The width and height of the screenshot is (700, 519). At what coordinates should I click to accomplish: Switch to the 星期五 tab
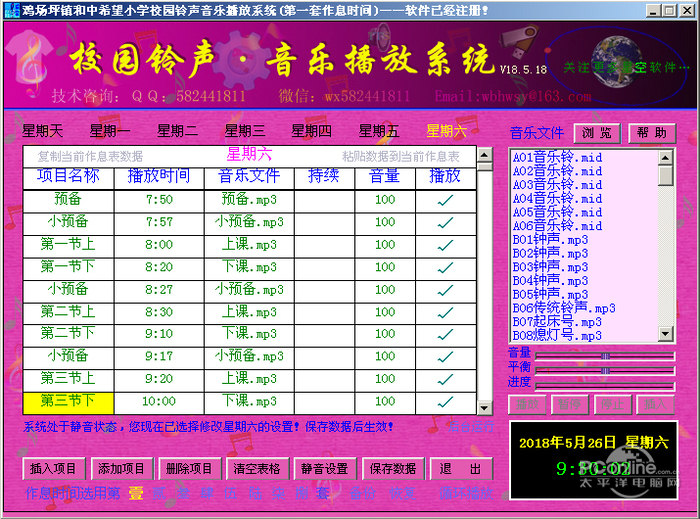click(379, 131)
